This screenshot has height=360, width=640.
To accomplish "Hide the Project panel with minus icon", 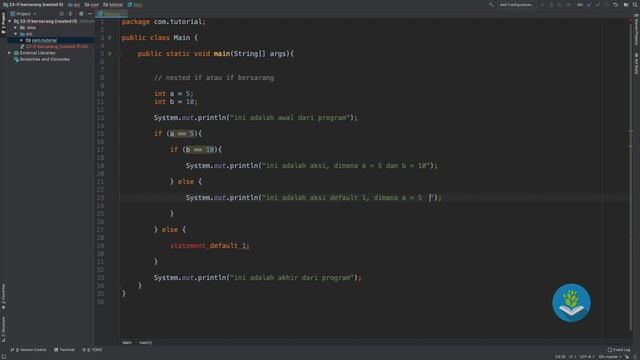I will (90, 13).
